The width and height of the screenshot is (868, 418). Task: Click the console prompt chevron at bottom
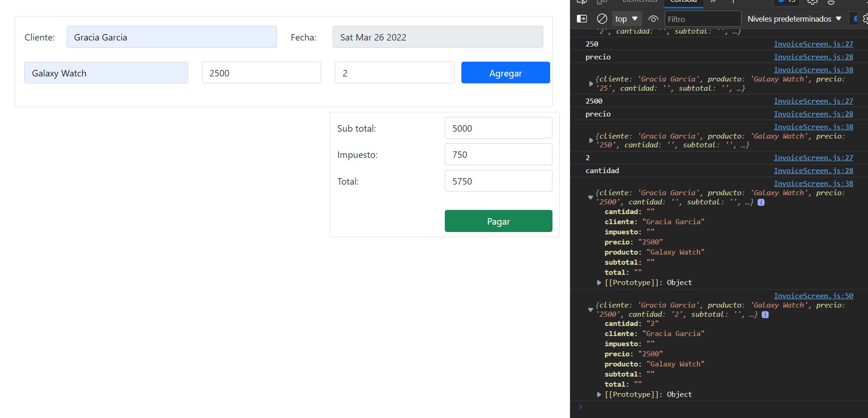coord(581,407)
